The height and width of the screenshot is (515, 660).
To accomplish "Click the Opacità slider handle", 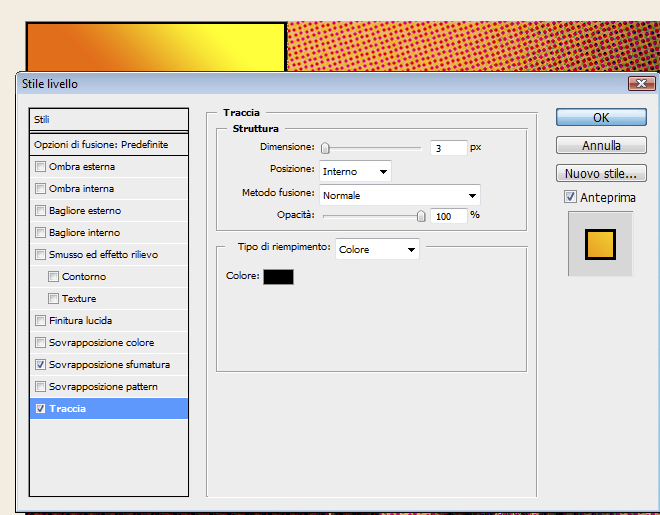I will point(421,216).
